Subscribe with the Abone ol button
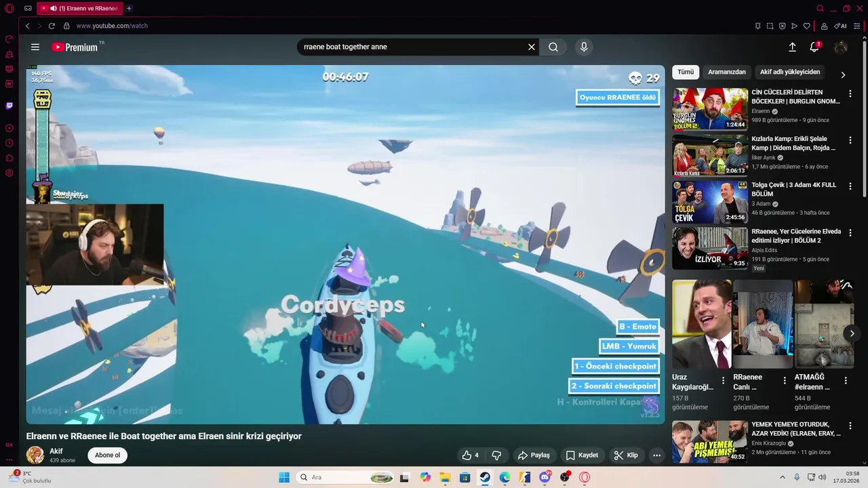Viewport: 868px width, 488px height. (x=107, y=455)
